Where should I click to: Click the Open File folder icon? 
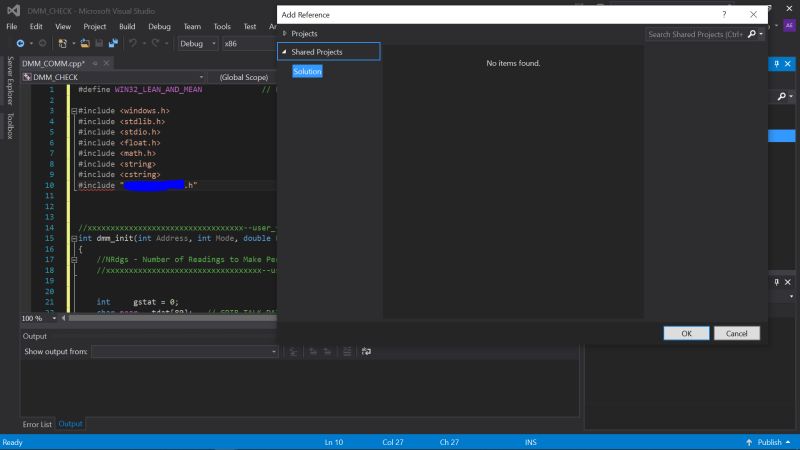[85, 44]
